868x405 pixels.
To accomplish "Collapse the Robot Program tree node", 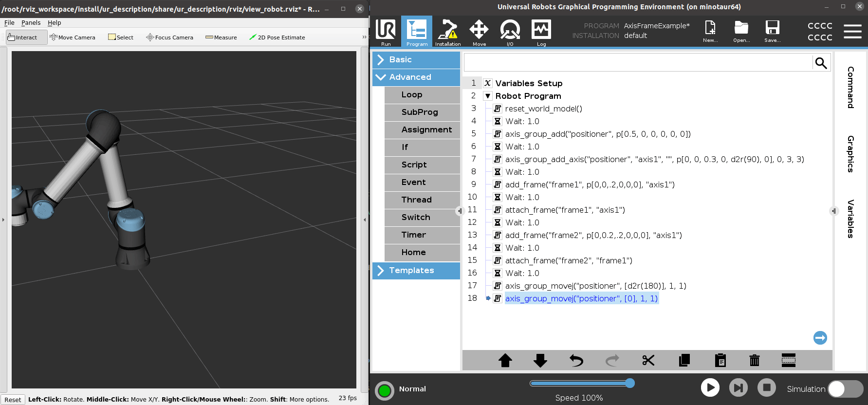I will [487, 96].
